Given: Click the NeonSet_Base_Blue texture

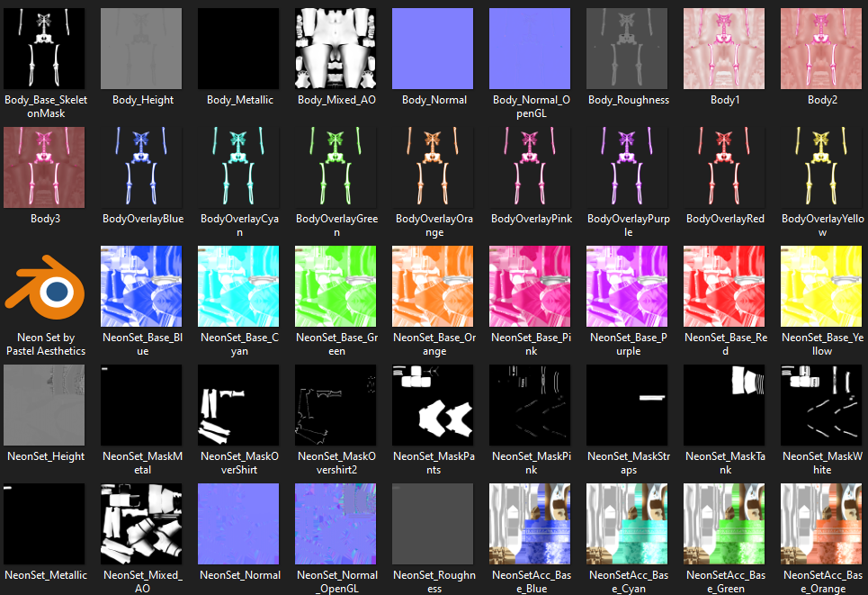Looking at the screenshot, I should 141,286.
